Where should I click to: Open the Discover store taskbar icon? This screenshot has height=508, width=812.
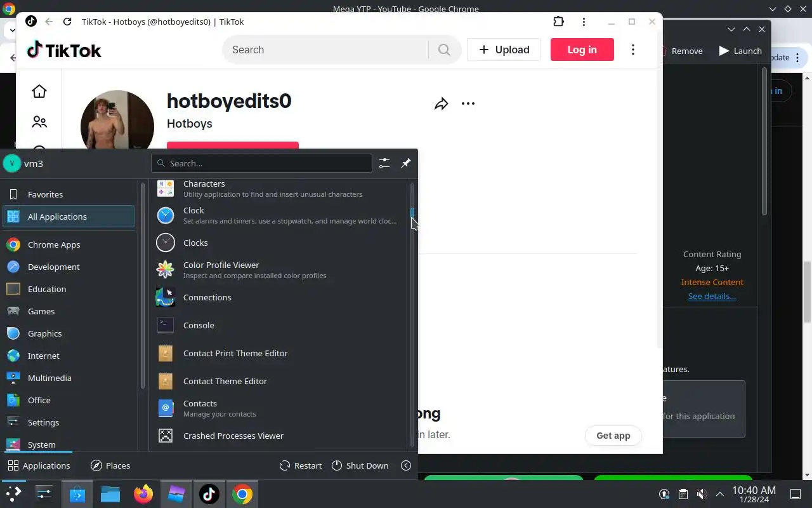[77, 493]
